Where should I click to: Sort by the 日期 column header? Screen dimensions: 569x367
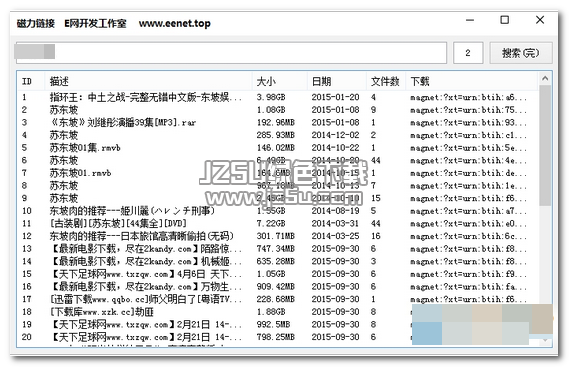(337, 81)
